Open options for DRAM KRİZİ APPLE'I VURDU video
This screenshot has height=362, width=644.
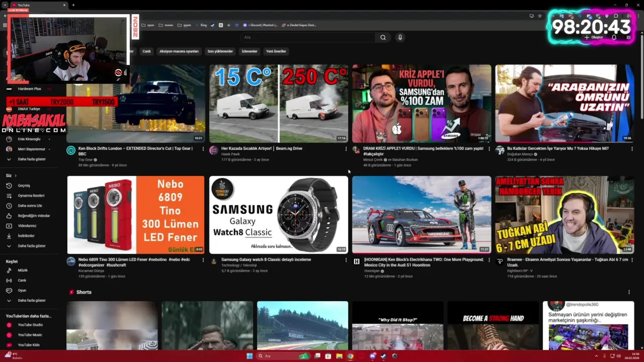tap(489, 149)
